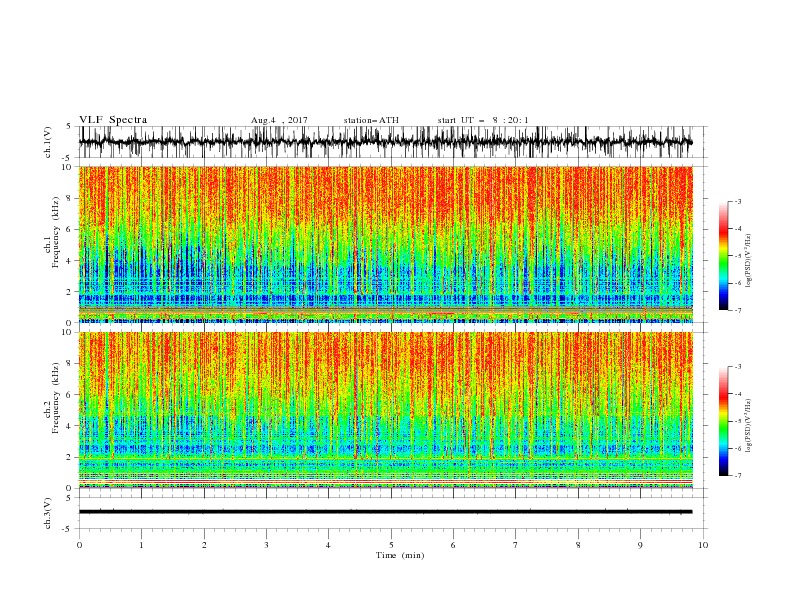792x612 pixels.
Task: Click the "-3" tick on the lower color bar
Action: point(738,367)
